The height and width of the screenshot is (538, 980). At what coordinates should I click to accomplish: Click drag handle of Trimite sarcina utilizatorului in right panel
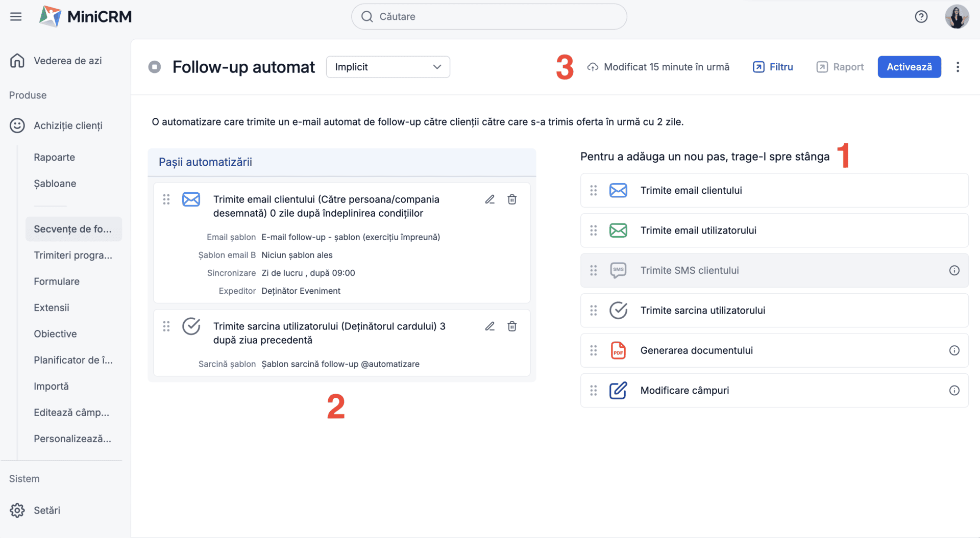pos(594,311)
